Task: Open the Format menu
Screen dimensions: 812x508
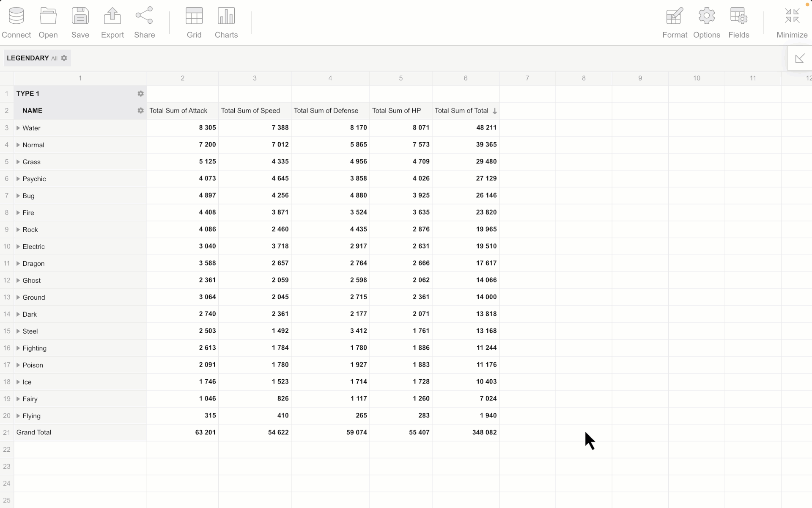Action: pyautogui.click(x=675, y=23)
